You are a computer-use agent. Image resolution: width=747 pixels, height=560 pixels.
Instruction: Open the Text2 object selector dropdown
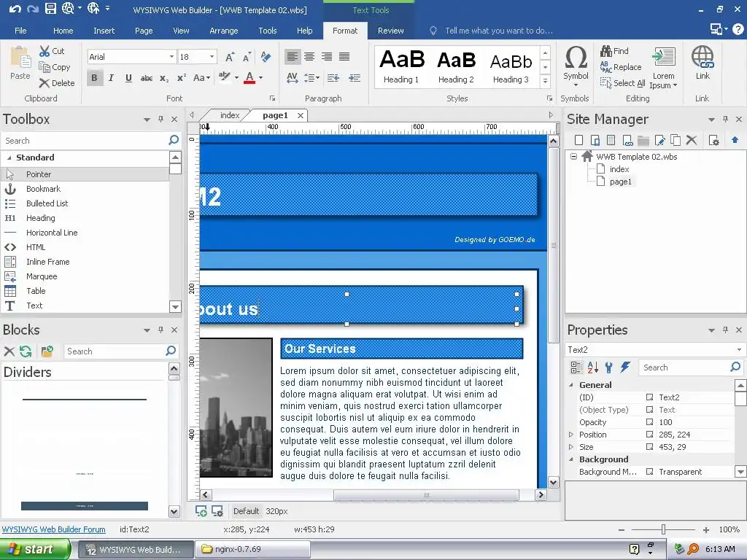coord(739,349)
